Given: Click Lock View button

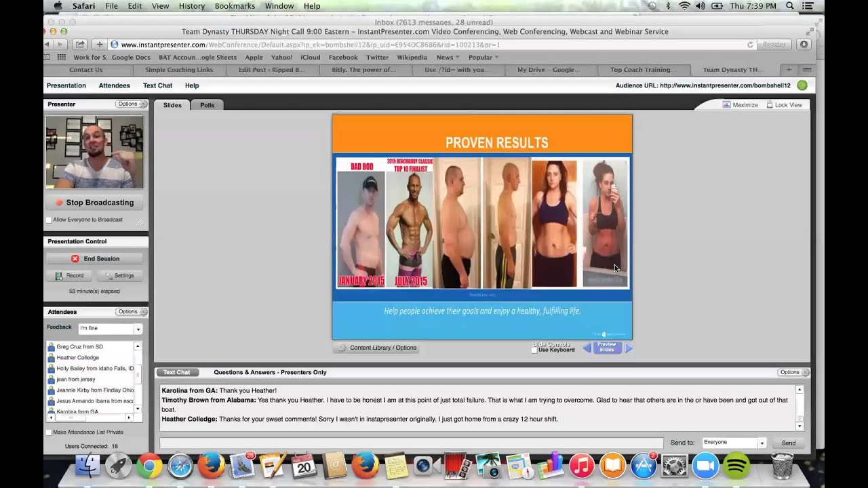Looking at the screenshot, I should [784, 105].
